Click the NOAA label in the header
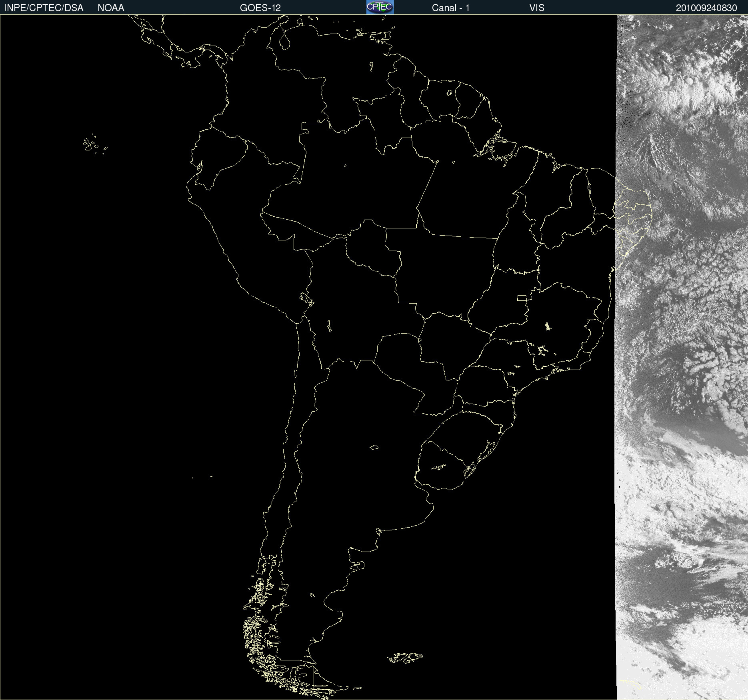 (x=111, y=8)
